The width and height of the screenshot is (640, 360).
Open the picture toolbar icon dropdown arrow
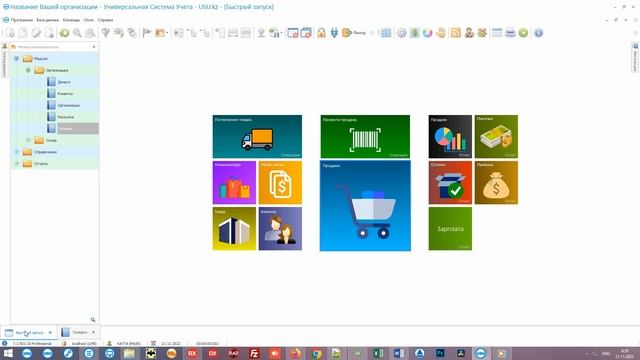tap(167, 33)
